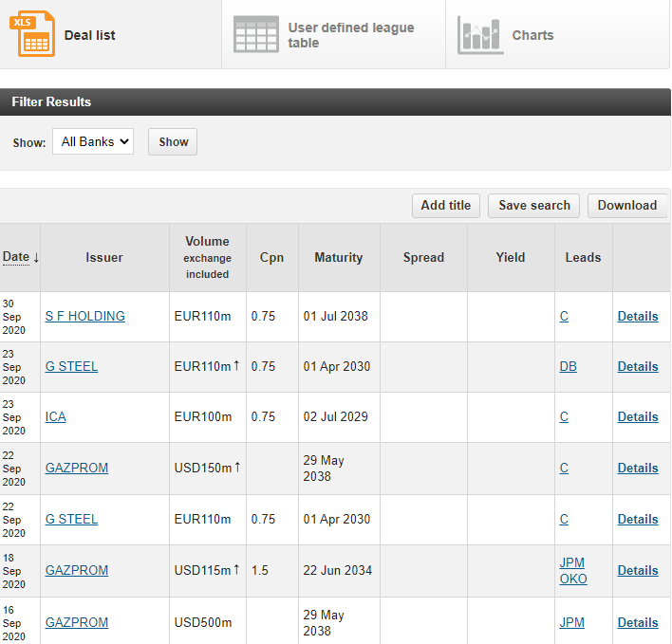Click the Save search button

533,206
